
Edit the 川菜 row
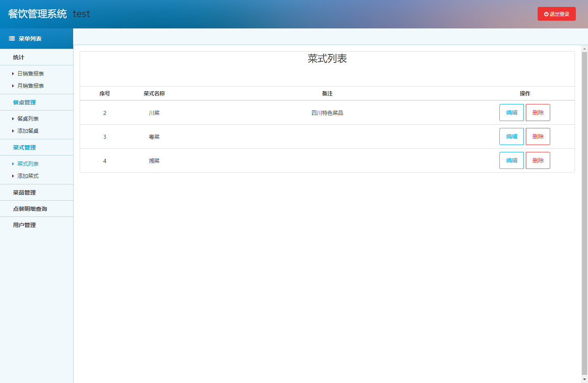pos(511,113)
